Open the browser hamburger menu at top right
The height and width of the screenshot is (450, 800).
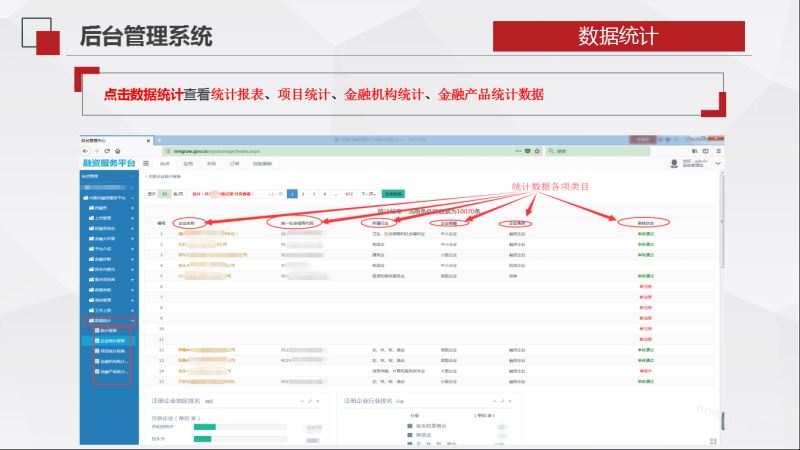pyautogui.click(x=719, y=151)
